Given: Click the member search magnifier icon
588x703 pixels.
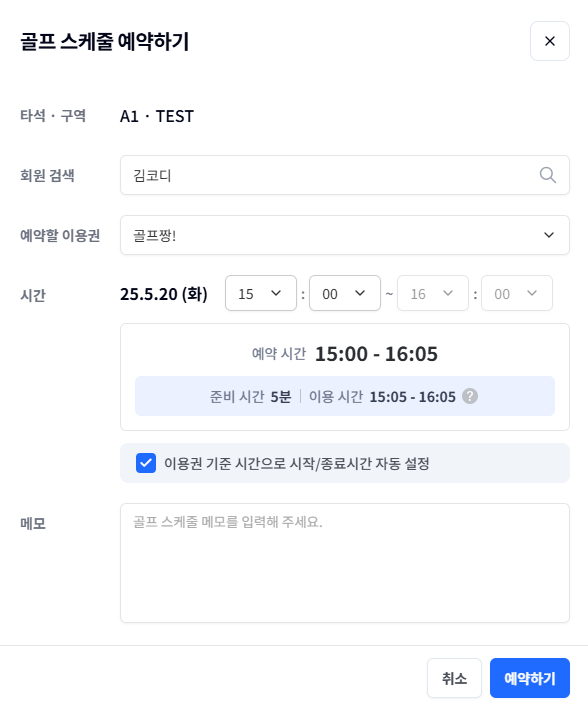Looking at the screenshot, I should [x=547, y=175].
